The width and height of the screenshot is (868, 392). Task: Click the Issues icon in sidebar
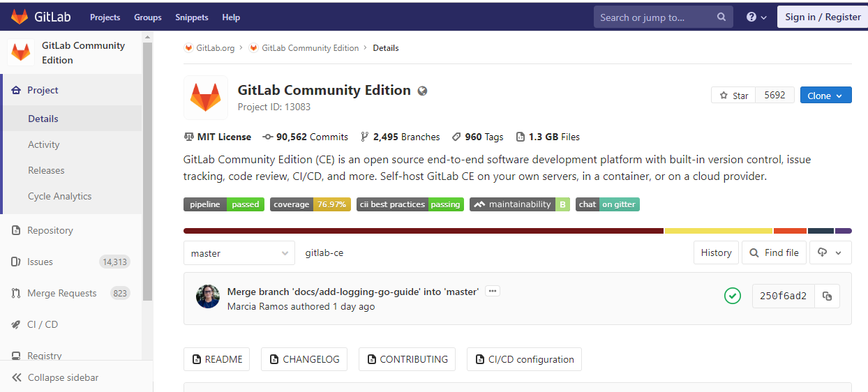pyautogui.click(x=16, y=262)
